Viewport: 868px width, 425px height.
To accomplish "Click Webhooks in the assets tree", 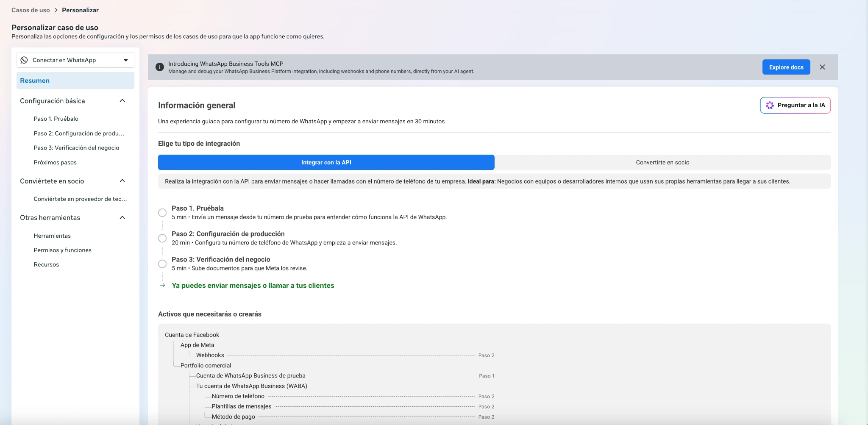I will tap(210, 355).
